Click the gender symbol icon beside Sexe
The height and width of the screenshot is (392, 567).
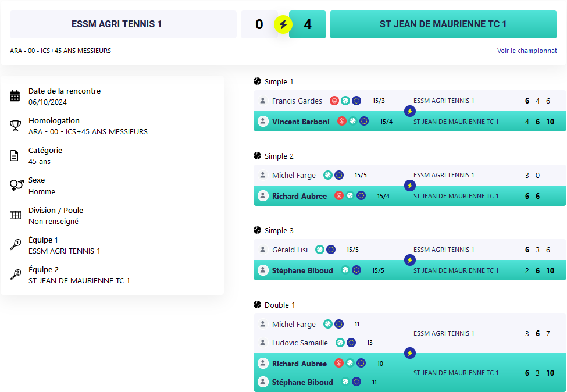(x=17, y=185)
